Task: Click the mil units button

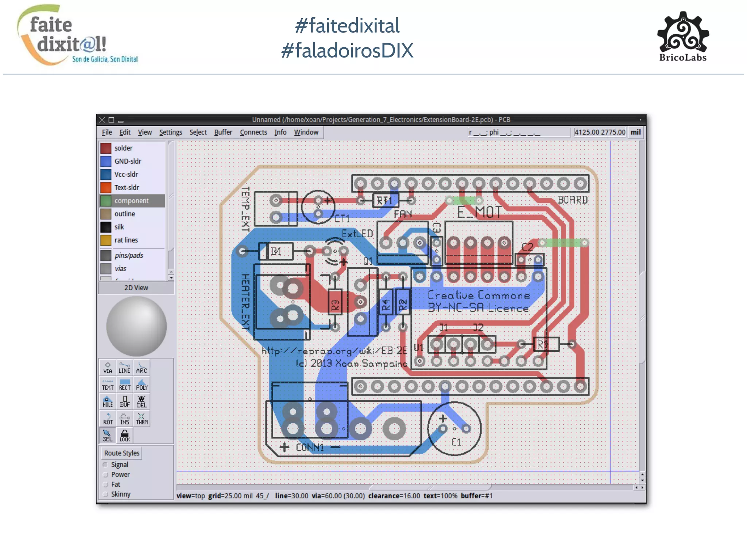Action: click(x=635, y=132)
